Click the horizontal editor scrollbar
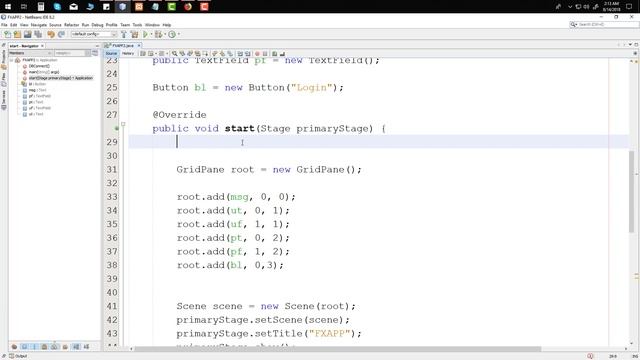The image size is (640, 360). (x=337, y=349)
